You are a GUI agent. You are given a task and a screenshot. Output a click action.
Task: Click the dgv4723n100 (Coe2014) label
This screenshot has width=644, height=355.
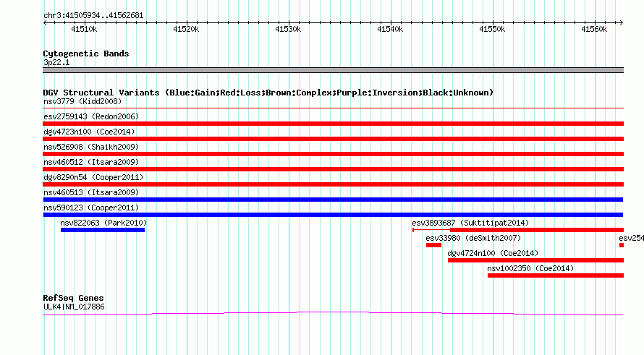[x=89, y=132]
